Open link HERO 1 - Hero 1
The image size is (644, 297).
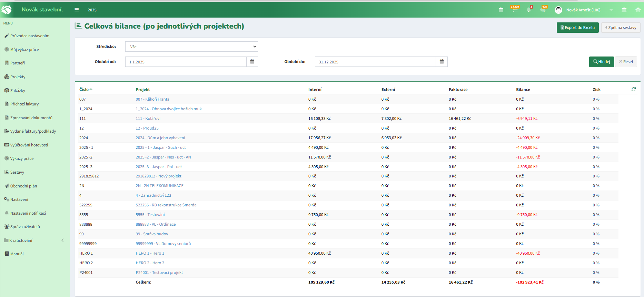pos(150,253)
